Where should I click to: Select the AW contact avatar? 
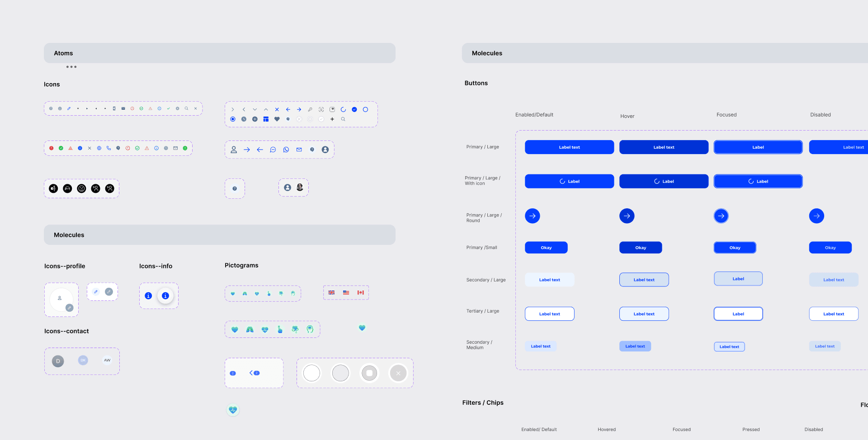107,360
